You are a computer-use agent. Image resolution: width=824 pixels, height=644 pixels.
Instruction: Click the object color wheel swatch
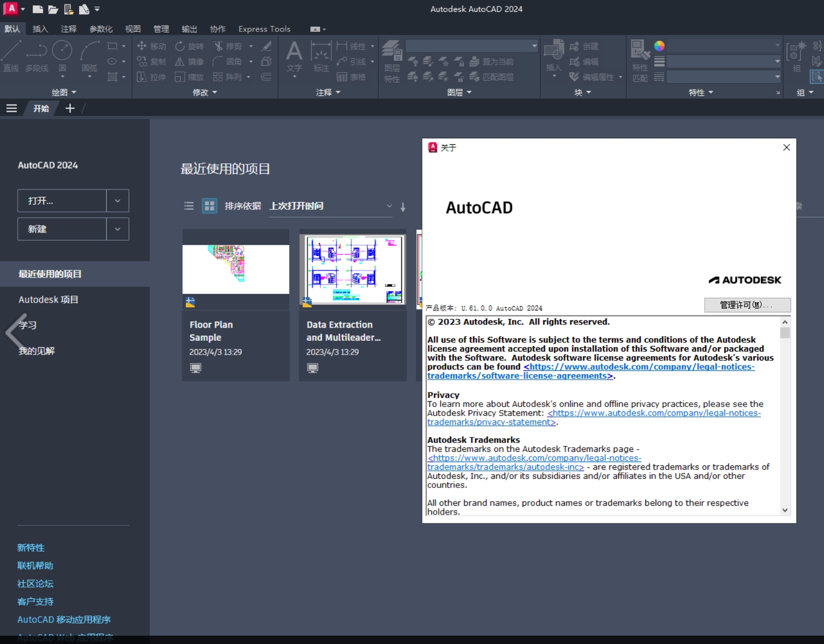point(659,46)
